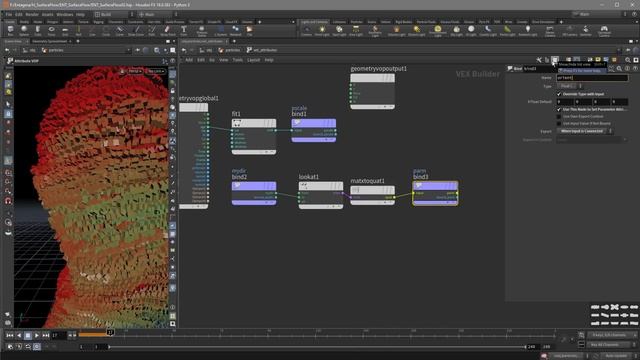Select the Point Light shelf tool

(x=322, y=30)
